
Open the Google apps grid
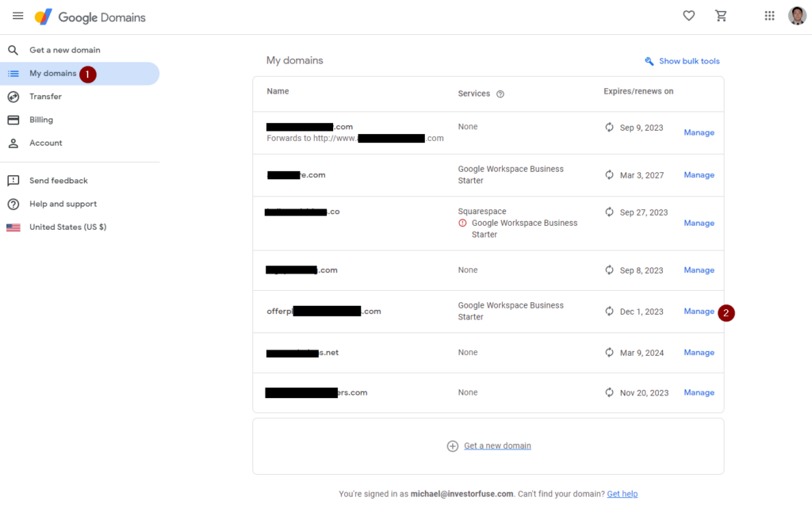click(x=769, y=16)
